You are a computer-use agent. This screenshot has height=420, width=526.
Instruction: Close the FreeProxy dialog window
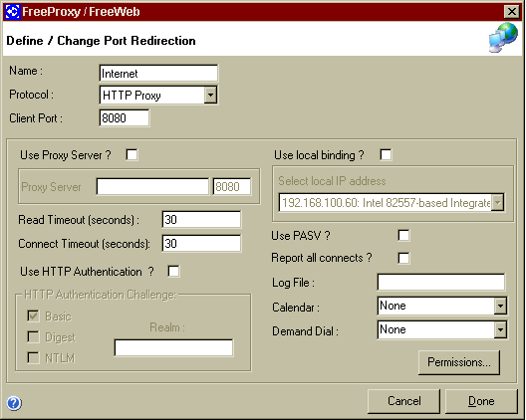(x=512, y=12)
